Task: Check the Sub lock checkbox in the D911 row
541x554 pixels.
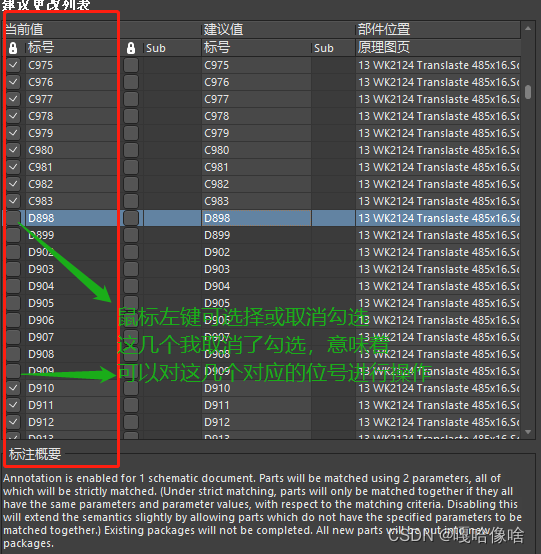Action: (131, 405)
